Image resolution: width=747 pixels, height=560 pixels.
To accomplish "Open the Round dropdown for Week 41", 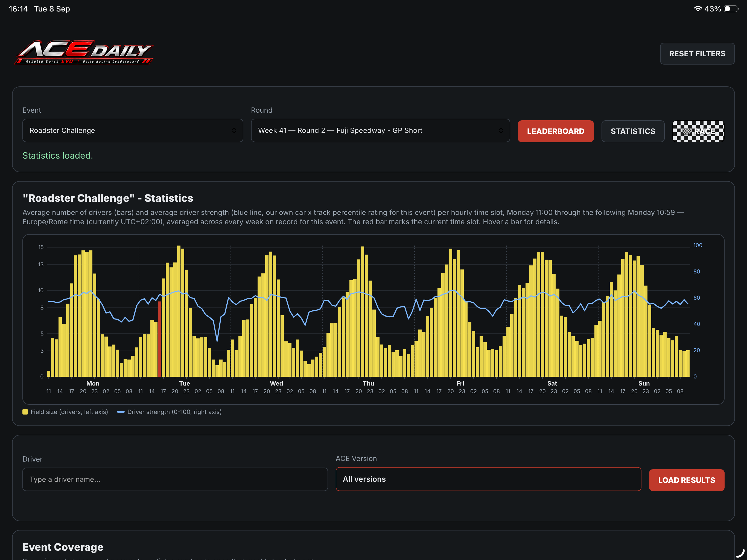I will point(380,130).
